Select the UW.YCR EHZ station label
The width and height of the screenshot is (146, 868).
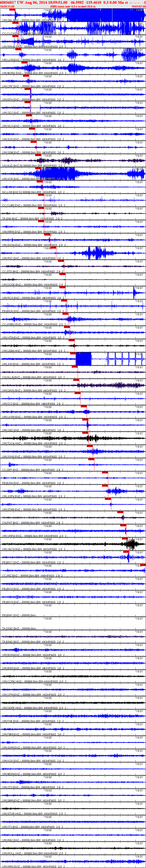coord(10,179)
